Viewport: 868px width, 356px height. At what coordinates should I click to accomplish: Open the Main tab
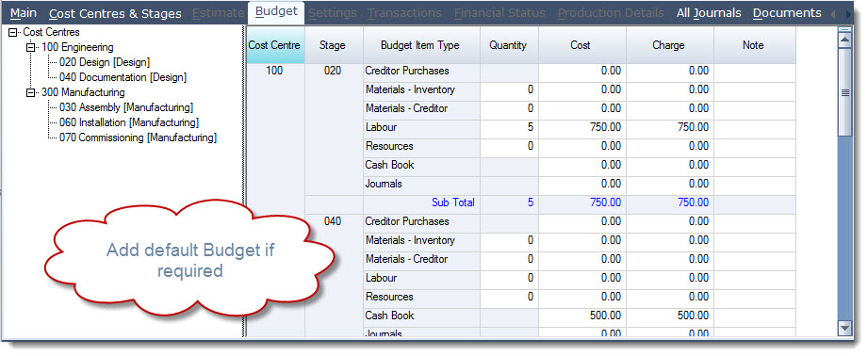point(24,13)
